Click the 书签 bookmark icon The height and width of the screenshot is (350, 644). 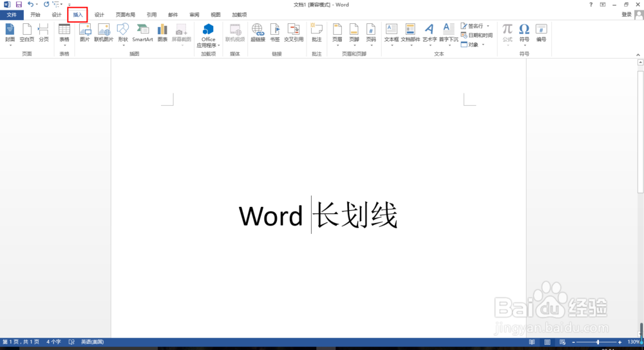point(275,33)
